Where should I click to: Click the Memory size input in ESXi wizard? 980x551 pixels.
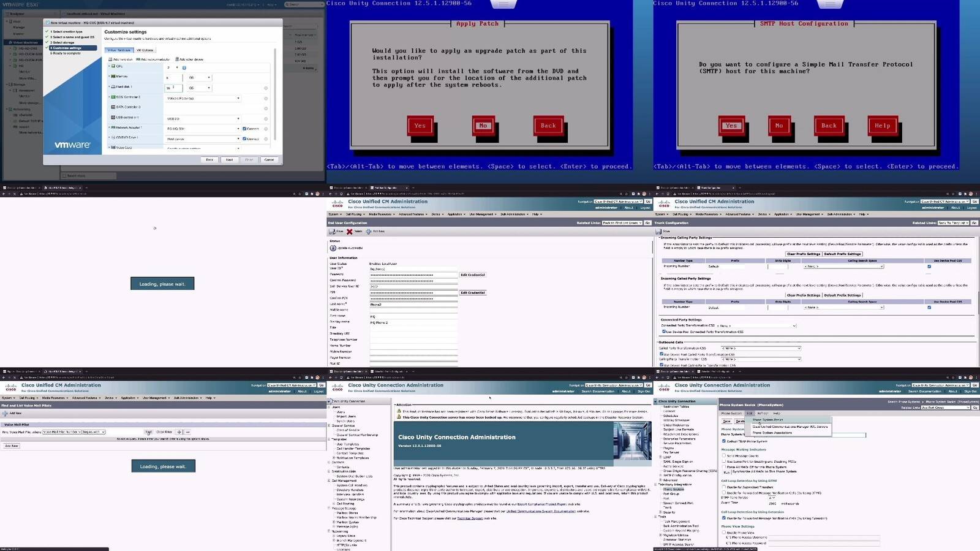point(174,78)
